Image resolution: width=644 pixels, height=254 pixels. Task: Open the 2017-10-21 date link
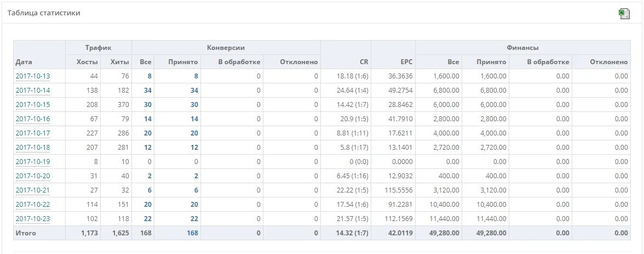pos(33,190)
